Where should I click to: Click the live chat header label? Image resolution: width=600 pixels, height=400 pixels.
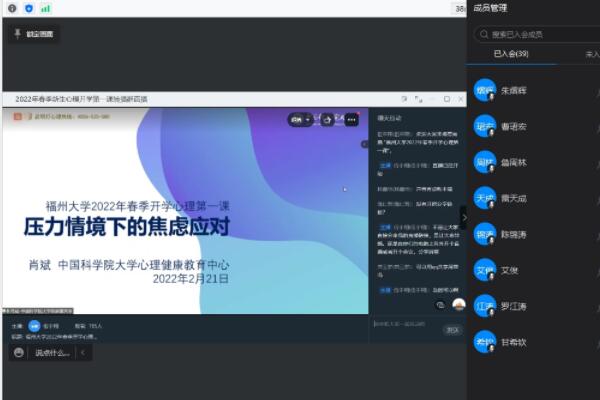coord(389,118)
